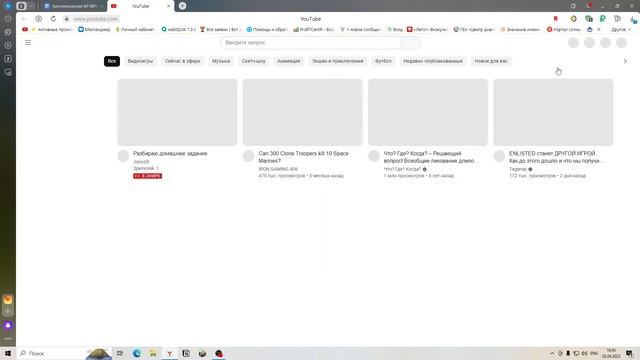Open Yandex Browser from the taskbar
This screenshot has height=360, width=640.
point(169,353)
